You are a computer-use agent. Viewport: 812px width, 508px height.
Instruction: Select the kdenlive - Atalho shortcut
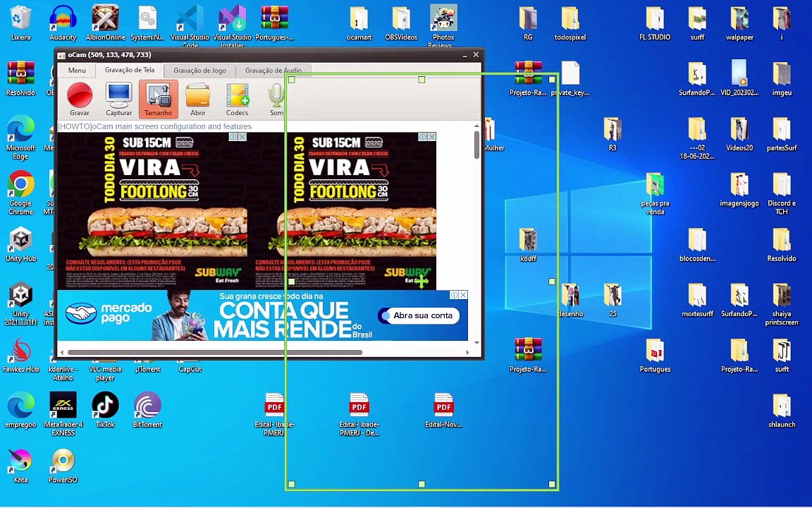[63, 373]
